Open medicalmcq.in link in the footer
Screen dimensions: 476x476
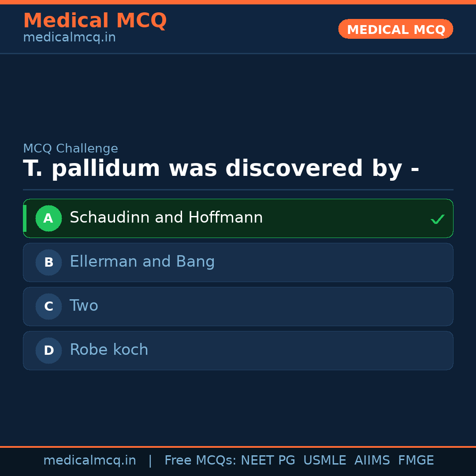[x=89, y=461]
